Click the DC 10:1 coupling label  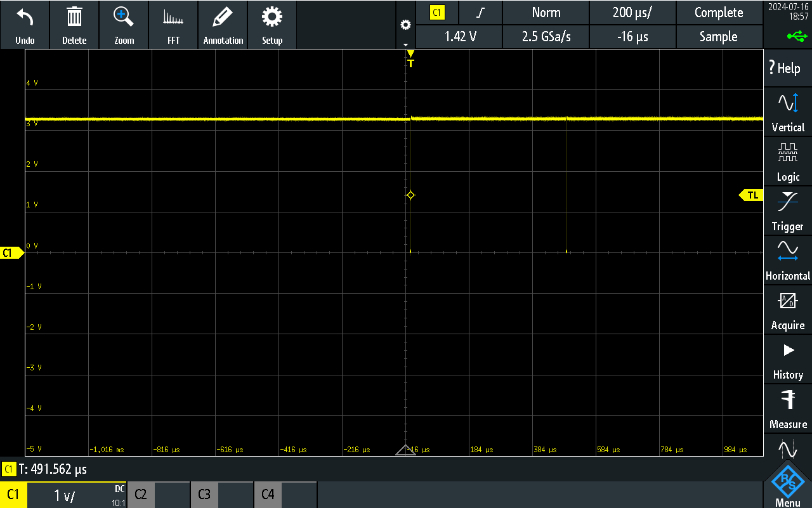[119, 495]
